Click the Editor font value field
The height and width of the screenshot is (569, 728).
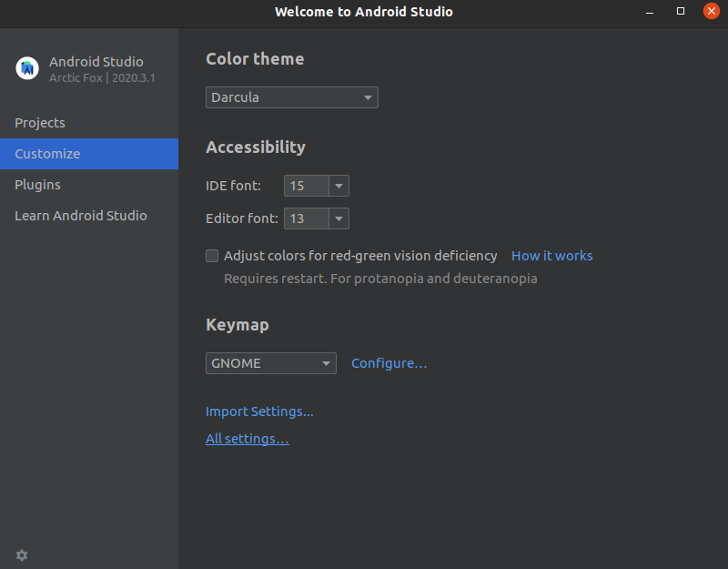point(307,218)
